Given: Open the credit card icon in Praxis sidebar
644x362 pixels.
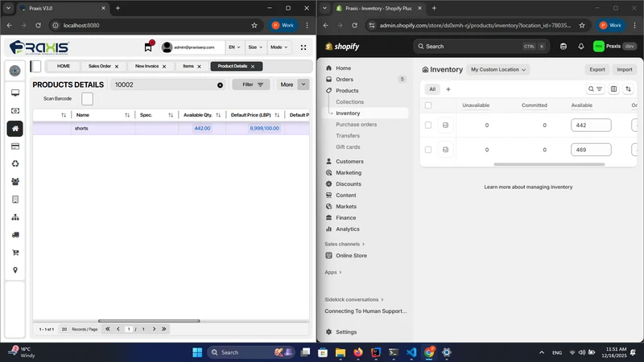Looking at the screenshot, I should click(15, 146).
